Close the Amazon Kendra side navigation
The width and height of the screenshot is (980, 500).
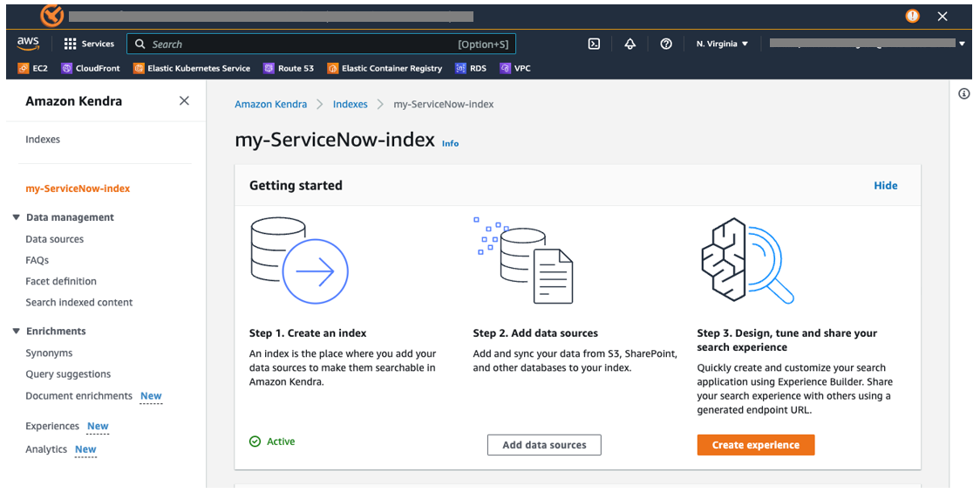[184, 100]
